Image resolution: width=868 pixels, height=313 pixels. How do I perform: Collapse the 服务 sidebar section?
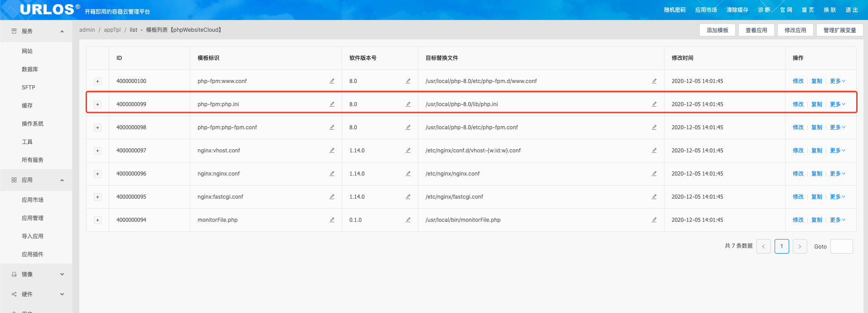[x=62, y=31]
